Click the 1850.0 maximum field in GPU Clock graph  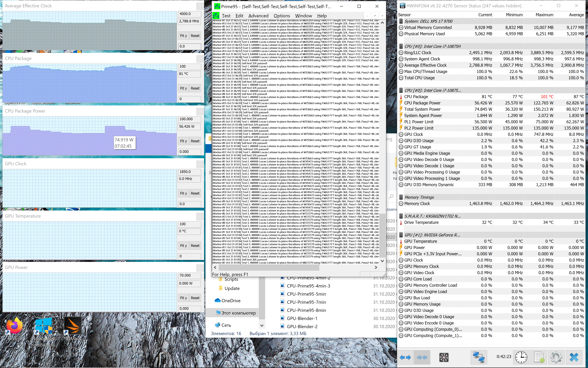[190, 172]
